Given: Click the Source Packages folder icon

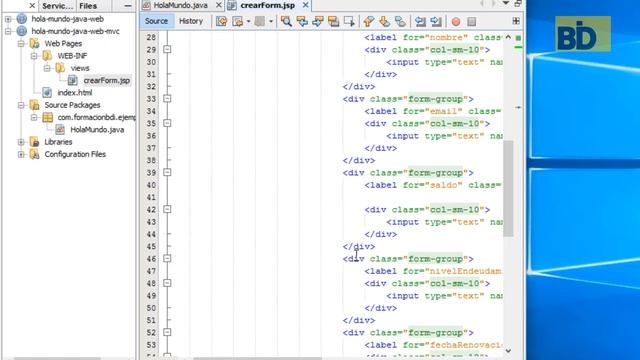Looking at the screenshot, I should pyautogui.click(x=34, y=105).
